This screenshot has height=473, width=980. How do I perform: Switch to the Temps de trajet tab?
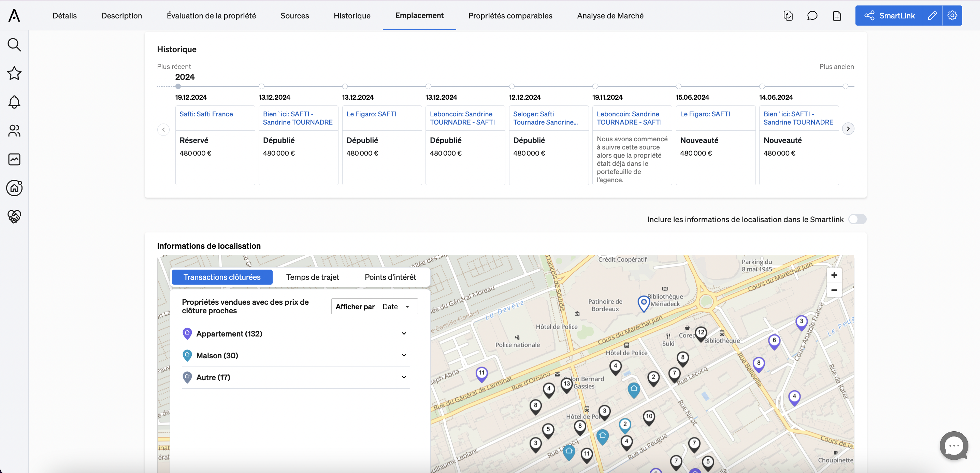[x=313, y=277]
